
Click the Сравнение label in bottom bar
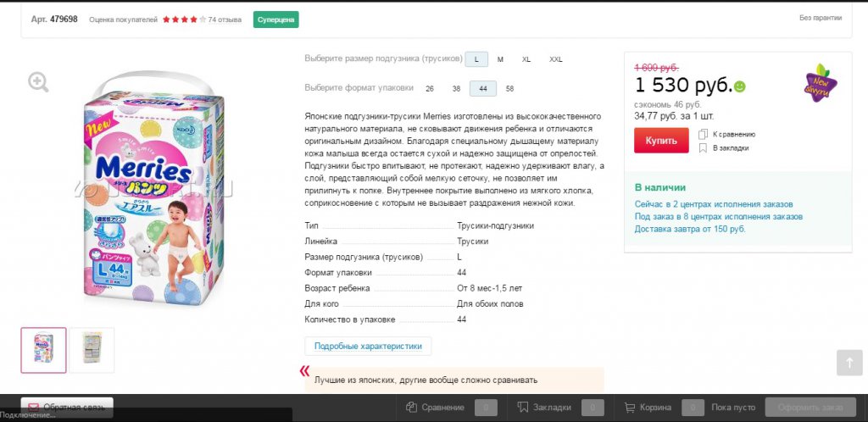pyautogui.click(x=442, y=408)
